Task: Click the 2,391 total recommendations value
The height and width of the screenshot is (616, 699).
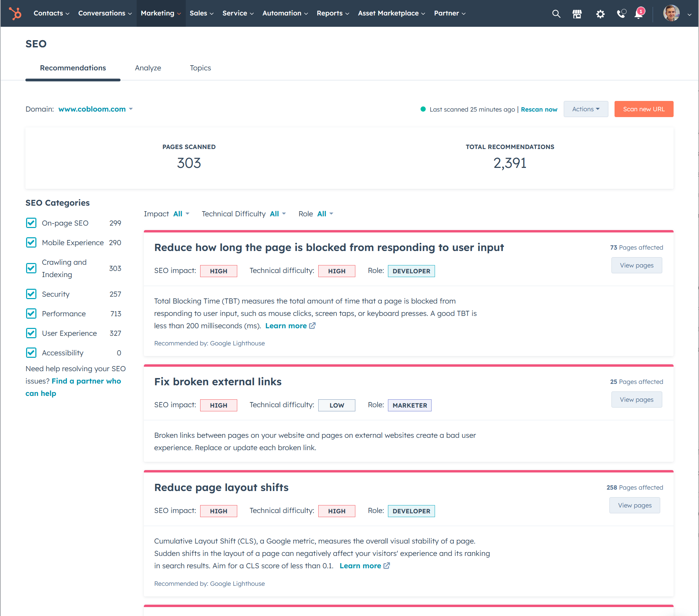Action: coord(510,163)
